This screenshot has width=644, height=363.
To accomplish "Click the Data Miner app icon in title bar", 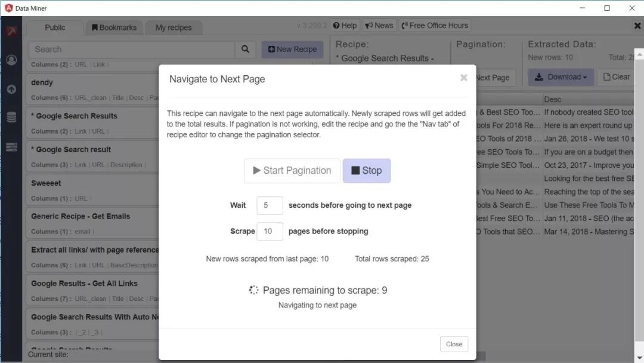I will [x=8, y=8].
